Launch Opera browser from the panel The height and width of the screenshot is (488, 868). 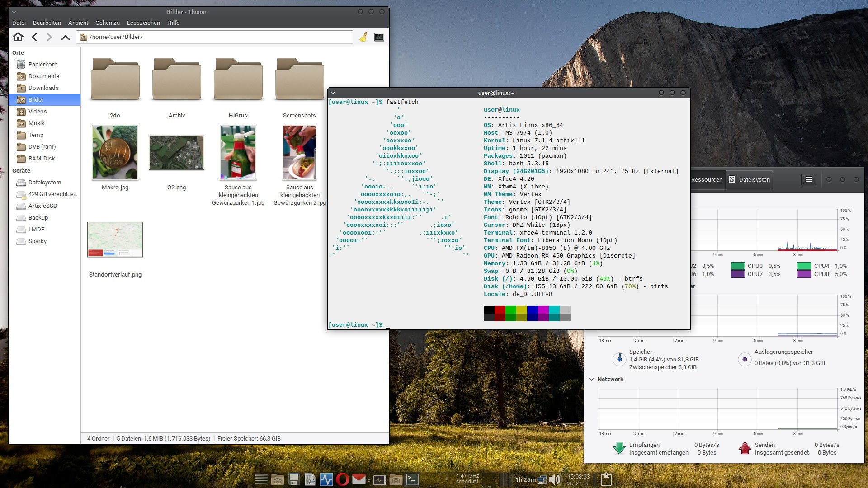343,479
